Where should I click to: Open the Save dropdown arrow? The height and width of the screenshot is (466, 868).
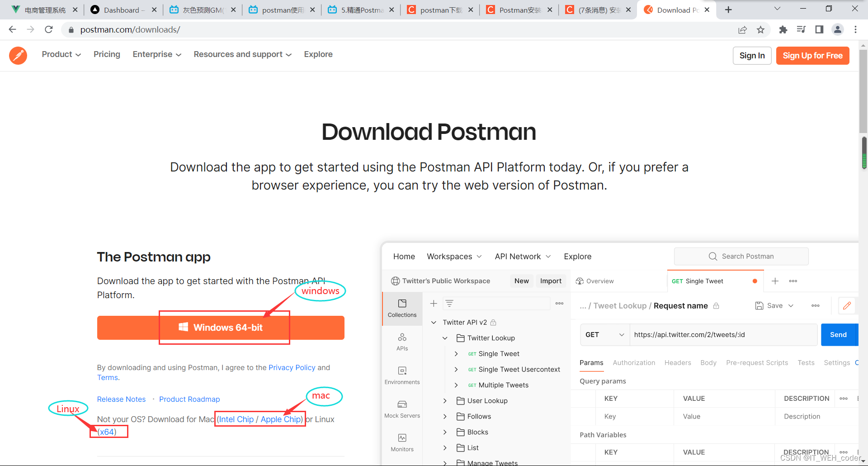pyautogui.click(x=791, y=306)
